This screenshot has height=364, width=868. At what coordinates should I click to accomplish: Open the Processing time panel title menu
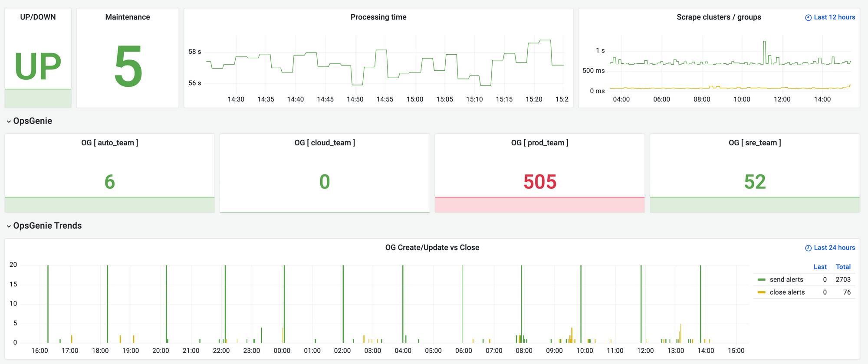click(x=378, y=17)
